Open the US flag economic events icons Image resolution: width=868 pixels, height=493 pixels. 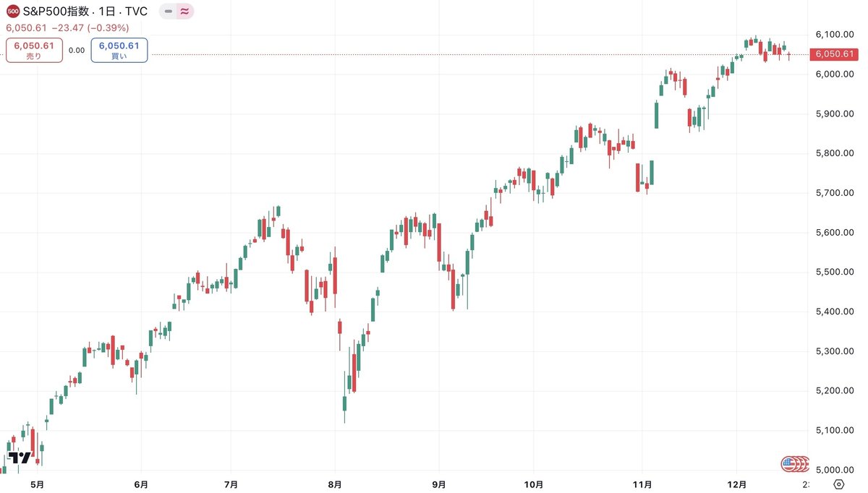[x=795, y=463]
